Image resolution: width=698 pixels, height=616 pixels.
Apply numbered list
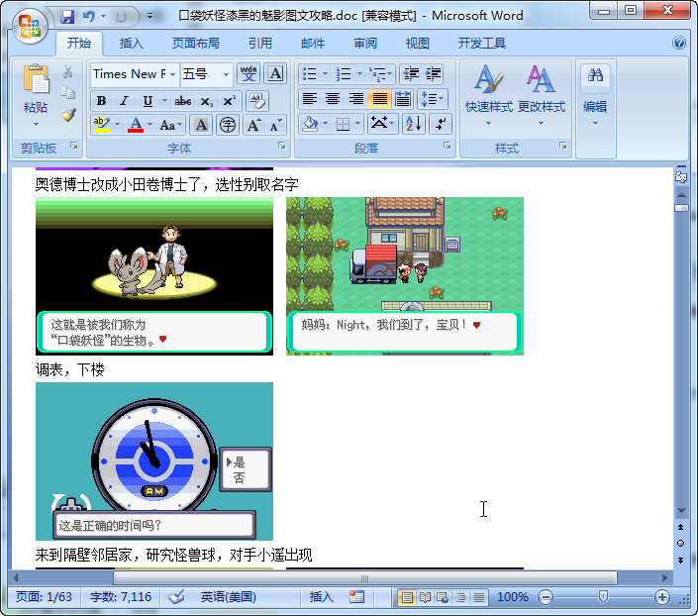point(344,73)
